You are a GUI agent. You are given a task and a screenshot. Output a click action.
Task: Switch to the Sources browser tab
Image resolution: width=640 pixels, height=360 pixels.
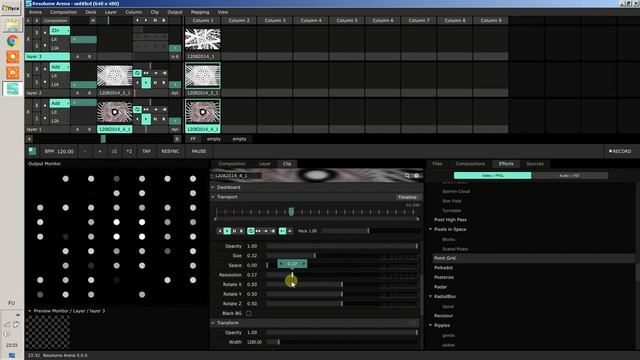click(535, 164)
